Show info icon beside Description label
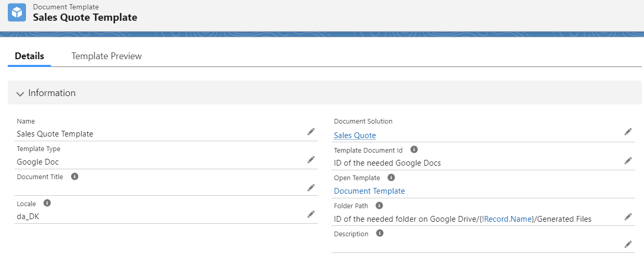This screenshot has width=644, height=257. [x=380, y=233]
